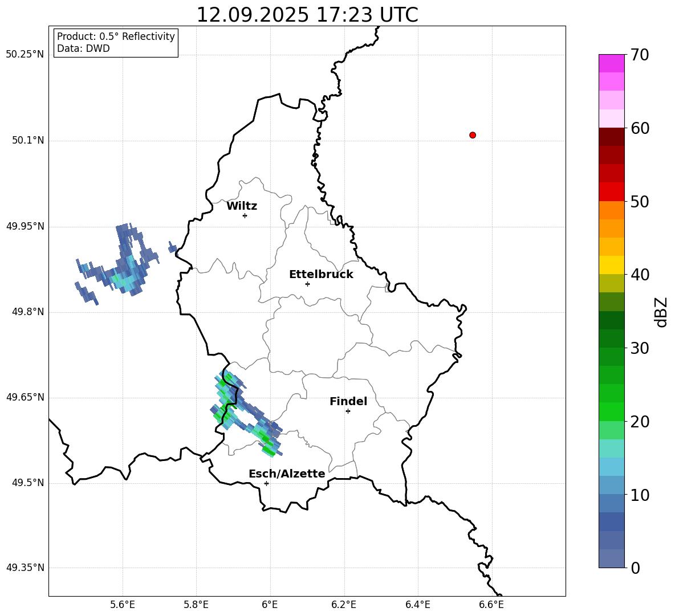This screenshot has width=675, height=616.
Task: Click the colorbar tick label 40
Action: click(639, 275)
